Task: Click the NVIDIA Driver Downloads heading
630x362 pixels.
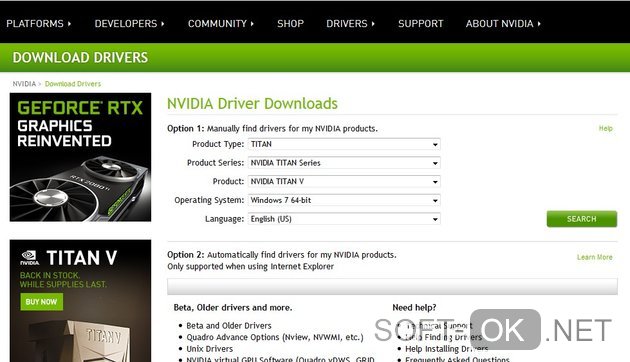Action: (x=252, y=104)
